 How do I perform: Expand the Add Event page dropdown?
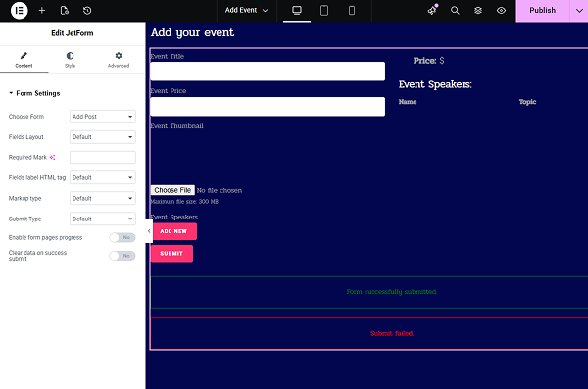(x=246, y=10)
